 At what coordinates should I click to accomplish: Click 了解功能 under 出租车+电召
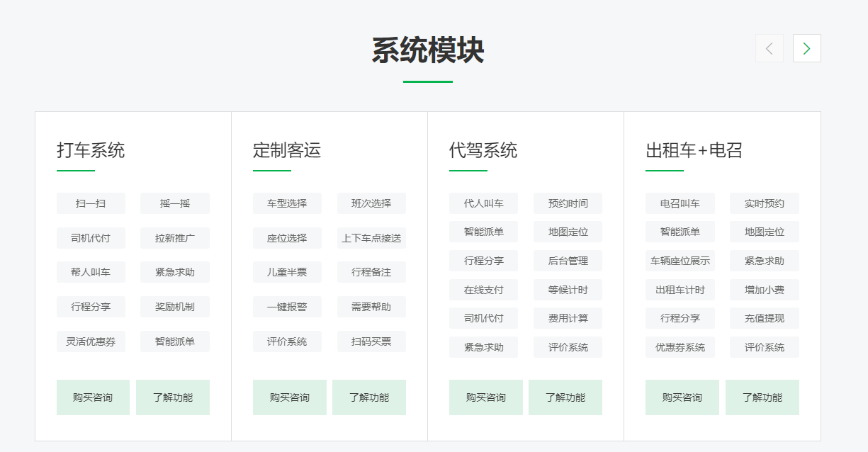click(x=762, y=397)
